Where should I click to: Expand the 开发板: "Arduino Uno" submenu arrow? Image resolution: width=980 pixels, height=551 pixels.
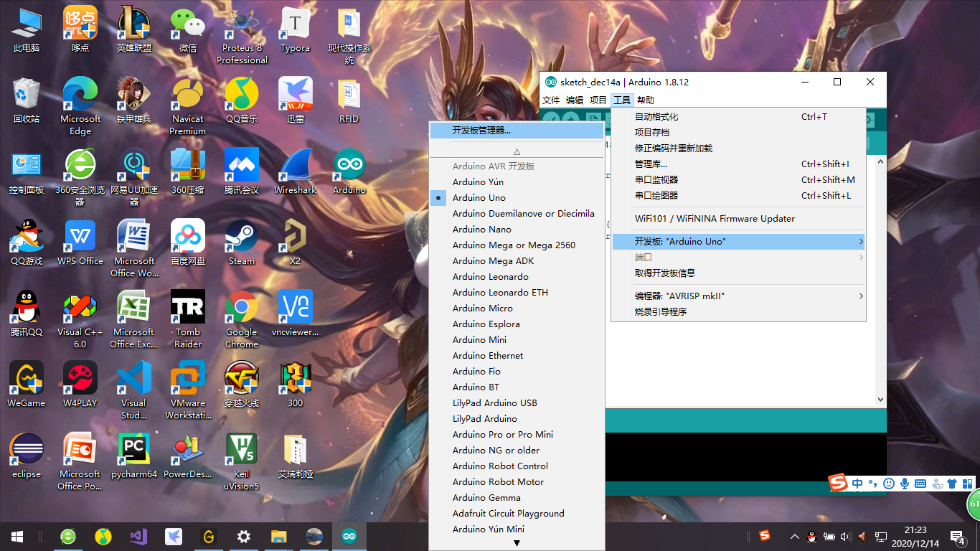point(861,242)
